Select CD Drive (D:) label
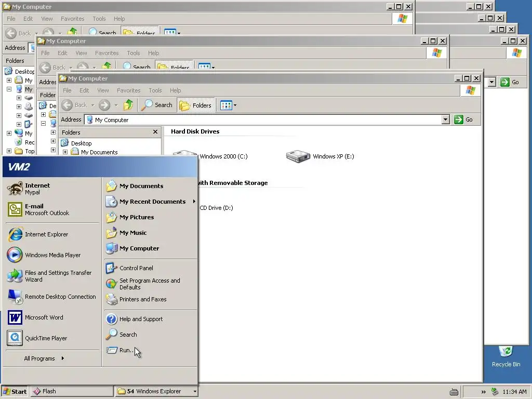This screenshot has width=532, height=399. coord(216,208)
